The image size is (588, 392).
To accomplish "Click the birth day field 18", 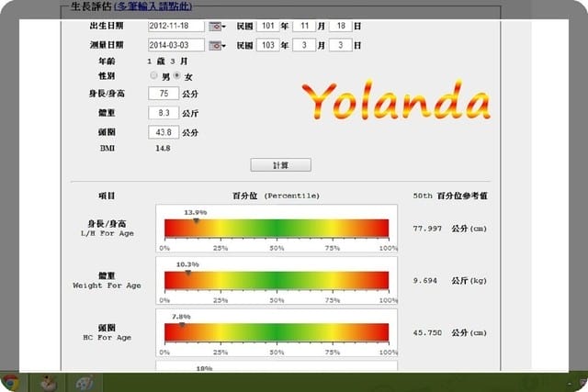I will [341, 26].
